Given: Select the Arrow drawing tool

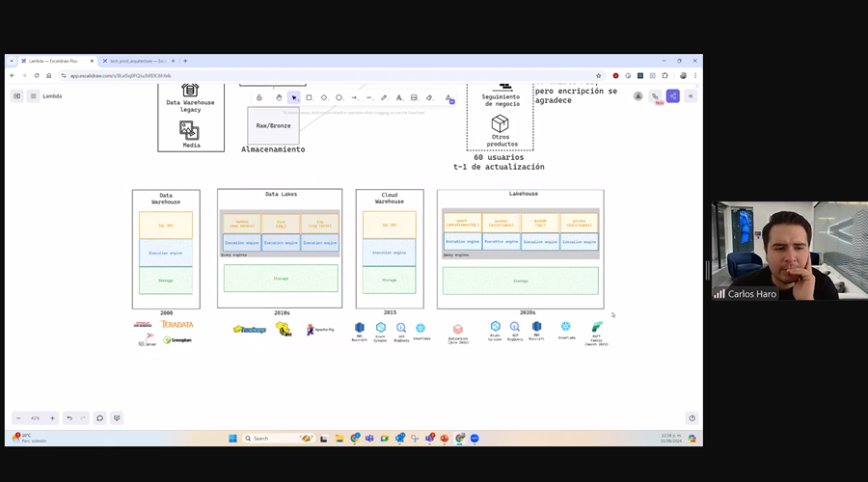Looking at the screenshot, I should point(354,97).
